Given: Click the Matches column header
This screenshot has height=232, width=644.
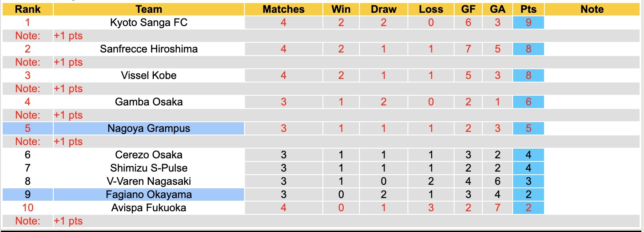Looking at the screenshot, I should (x=283, y=9).
